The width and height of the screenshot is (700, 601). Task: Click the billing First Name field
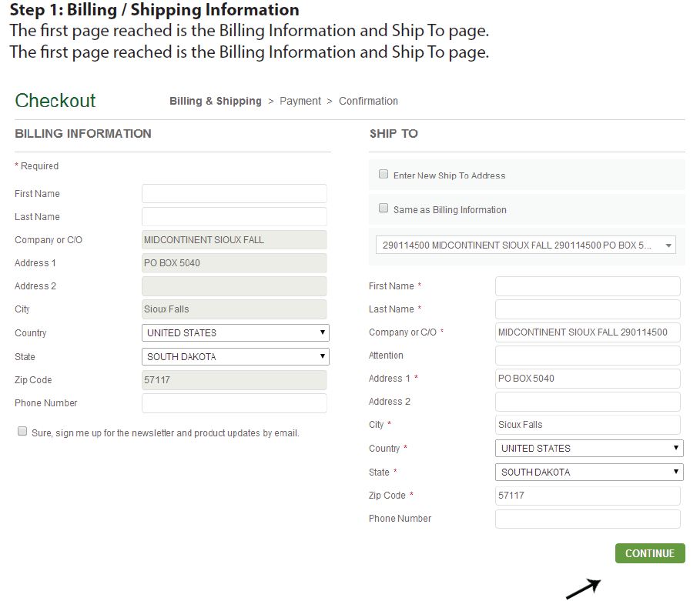coord(234,194)
